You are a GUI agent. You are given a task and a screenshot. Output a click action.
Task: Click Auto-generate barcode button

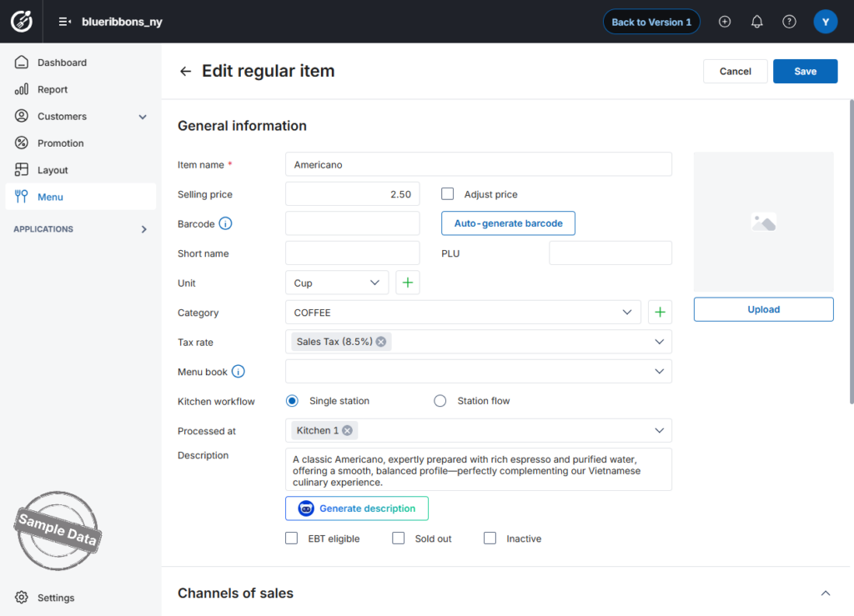[x=508, y=223]
